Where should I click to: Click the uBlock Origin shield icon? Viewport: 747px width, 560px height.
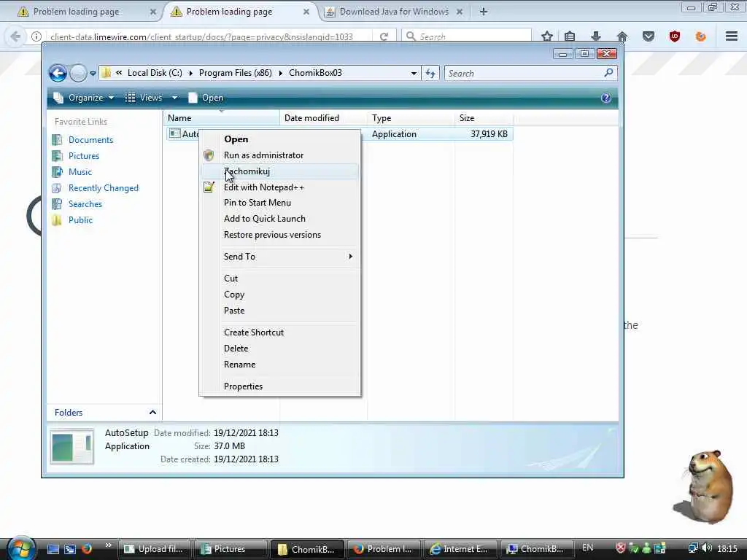click(x=674, y=36)
